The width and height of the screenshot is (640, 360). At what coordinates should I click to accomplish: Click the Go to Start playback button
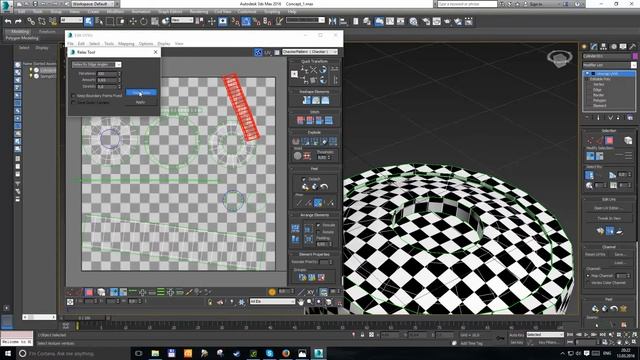click(x=570, y=335)
